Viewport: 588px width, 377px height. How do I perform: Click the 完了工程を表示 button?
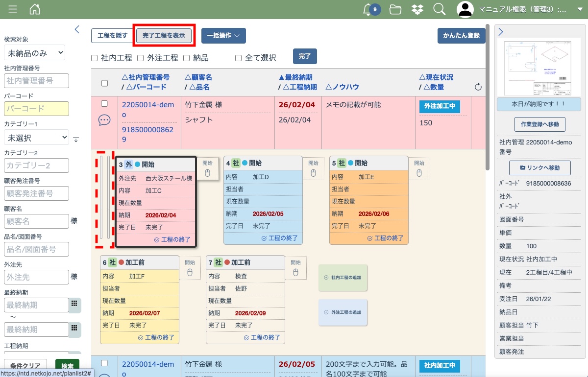(164, 36)
